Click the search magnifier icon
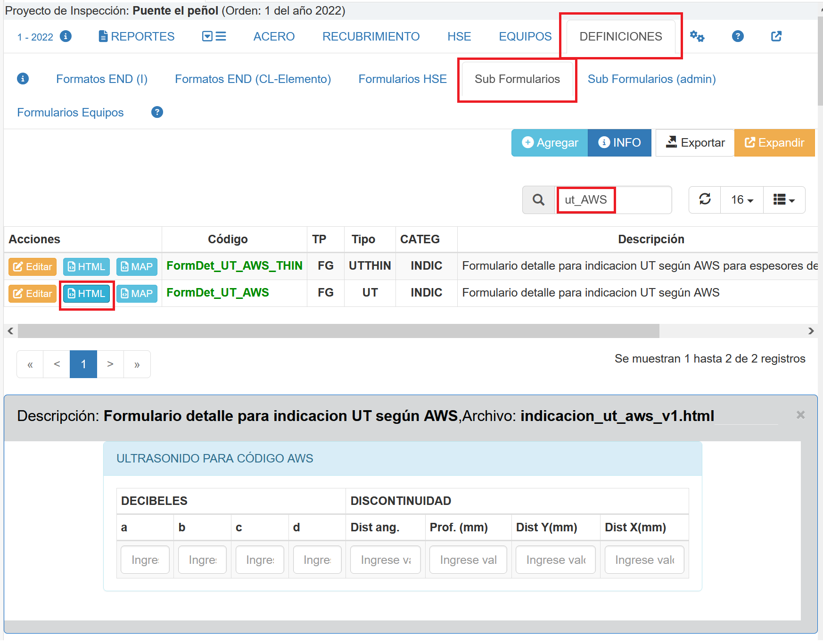Image resolution: width=823 pixels, height=644 pixels. 538,200
